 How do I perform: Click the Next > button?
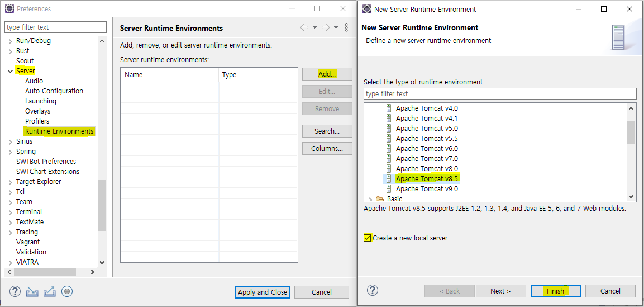pyautogui.click(x=500, y=291)
